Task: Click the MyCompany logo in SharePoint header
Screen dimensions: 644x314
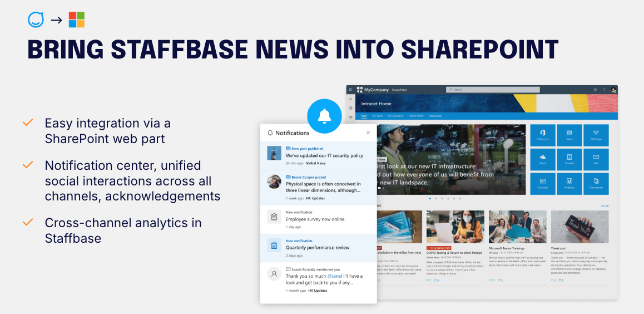Action: (373, 89)
